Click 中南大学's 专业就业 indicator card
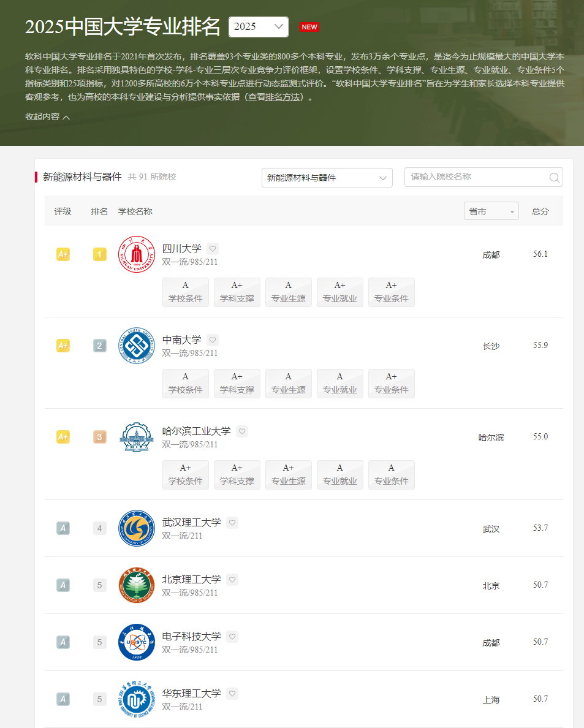584x728 pixels. click(340, 384)
